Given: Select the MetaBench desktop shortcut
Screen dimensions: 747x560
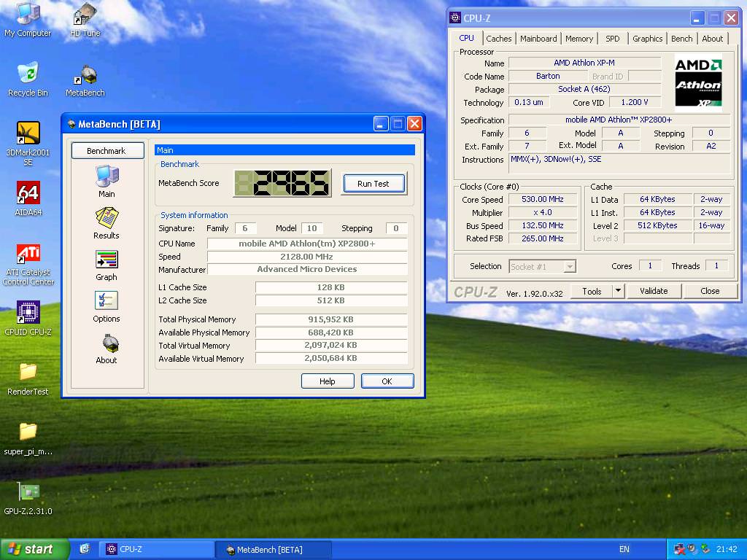Looking at the screenshot, I should point(85,80).
